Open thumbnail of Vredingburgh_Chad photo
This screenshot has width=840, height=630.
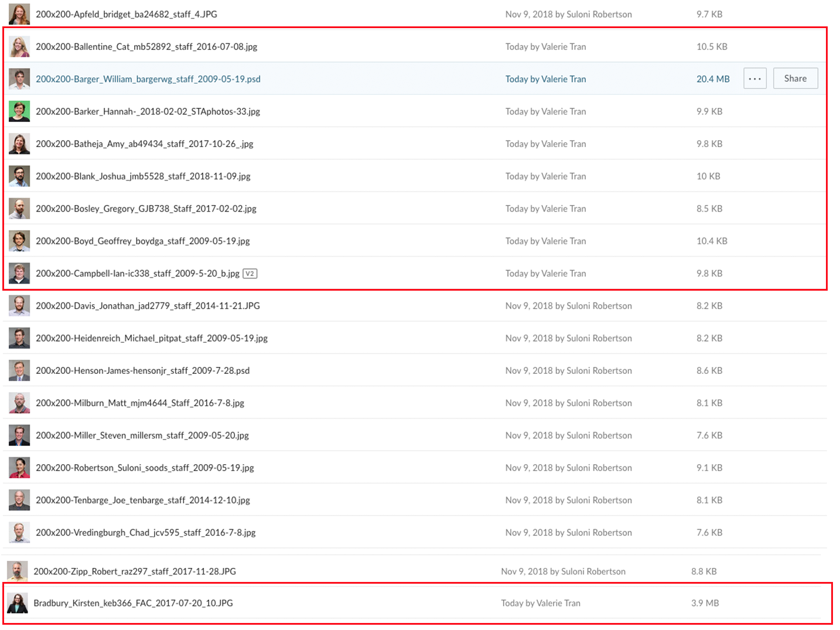coord(19,533)
